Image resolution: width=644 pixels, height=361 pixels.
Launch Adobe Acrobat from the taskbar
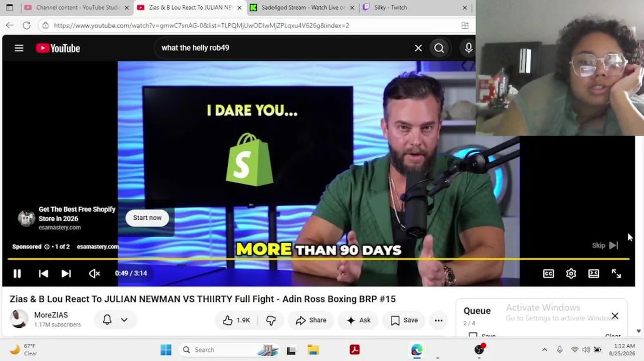355,350
